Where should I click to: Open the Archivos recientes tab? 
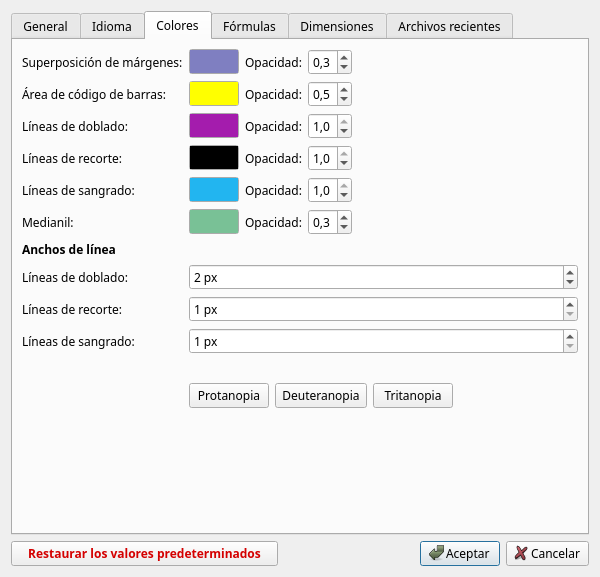pos(449,27)
